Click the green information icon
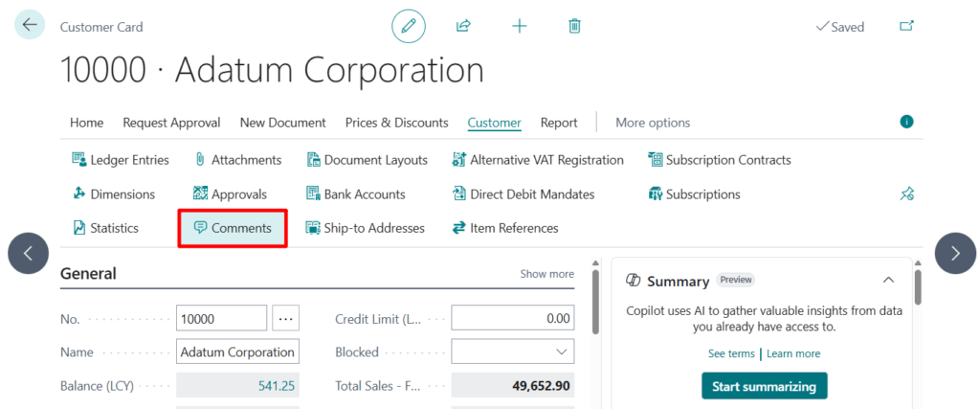This screenshot has width=980, height=409. pyautogui.click(x=906, y=122)
